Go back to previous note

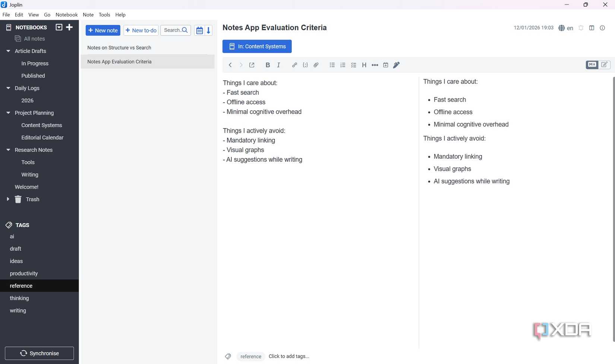click(x=230, y=65)
